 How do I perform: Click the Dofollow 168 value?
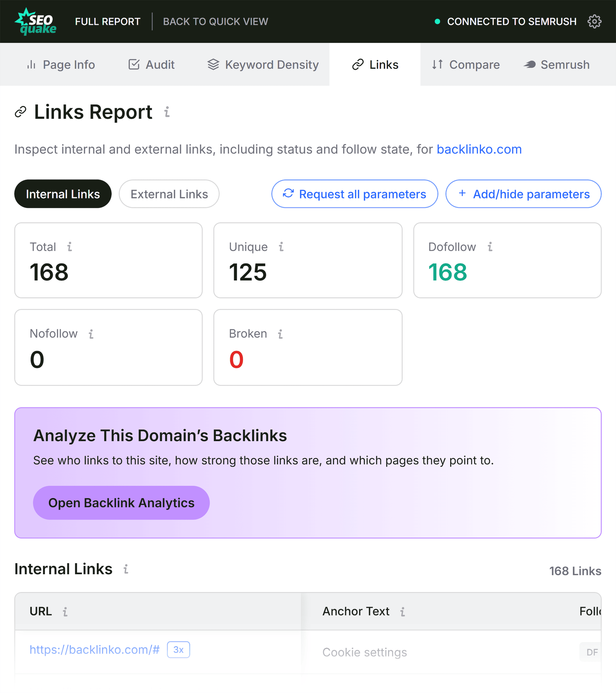pyautogui.click(x=447, y=272)
